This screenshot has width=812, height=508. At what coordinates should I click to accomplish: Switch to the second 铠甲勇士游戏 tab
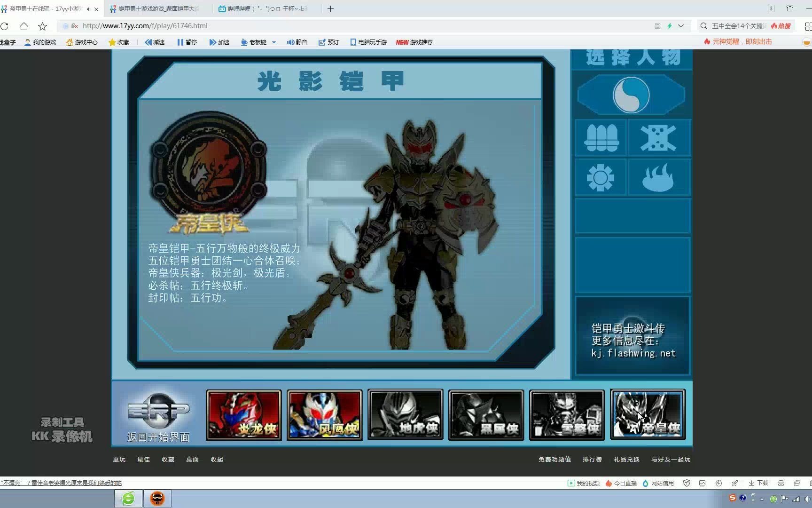coord(155,9)
